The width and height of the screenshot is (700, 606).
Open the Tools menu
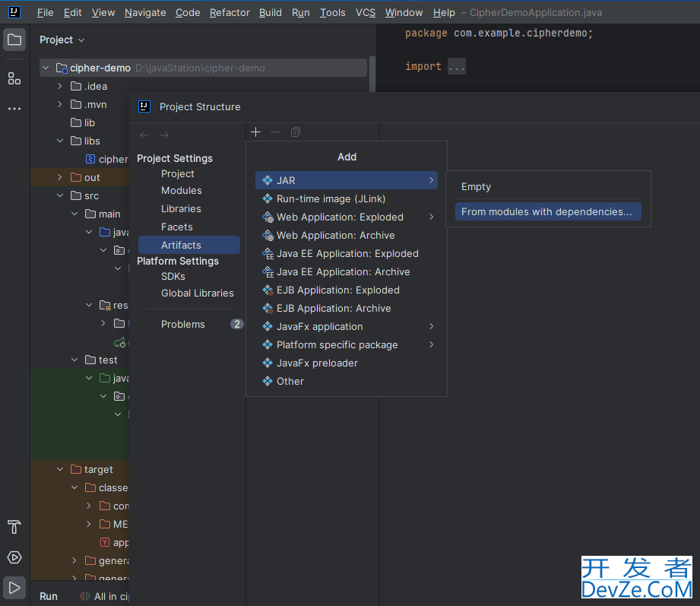pos(333,12)
